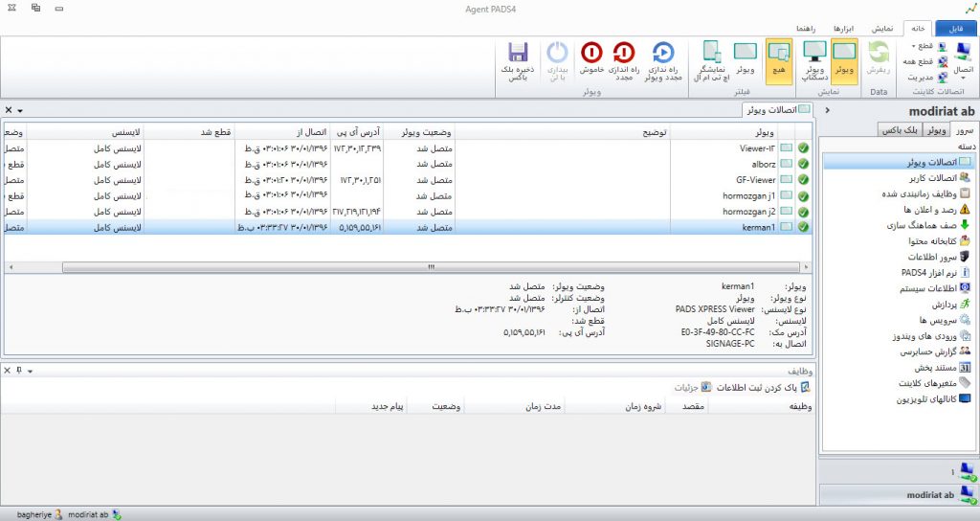Click the blue Restart viewer (راه اندازی مجدد ویوئر) icon
The image size is (980, 521).
point(662,54)
